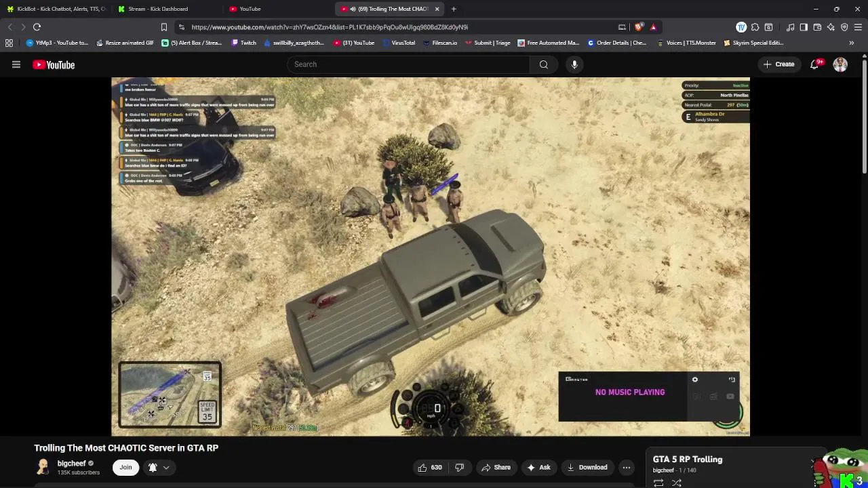Start voice search with microphone icon

tap(574, 64)
